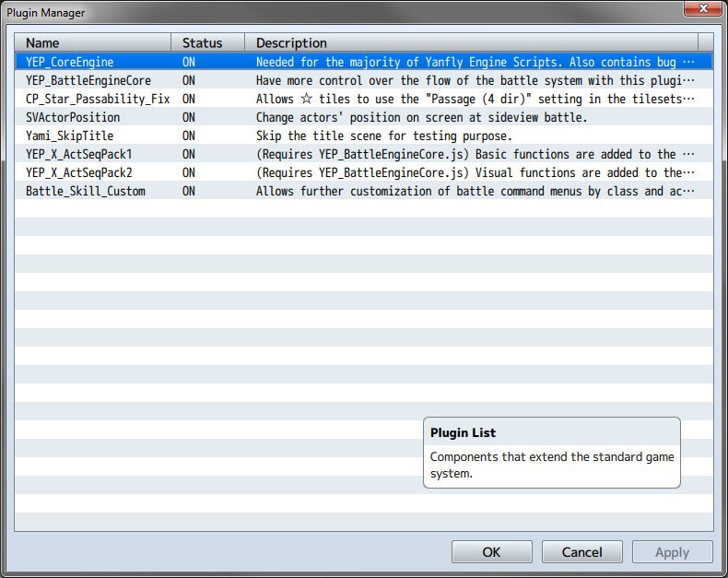Click the ON status of CP_Star_Passability_Fix
This screenshot has height=578, width=728.
pos(189,99)
